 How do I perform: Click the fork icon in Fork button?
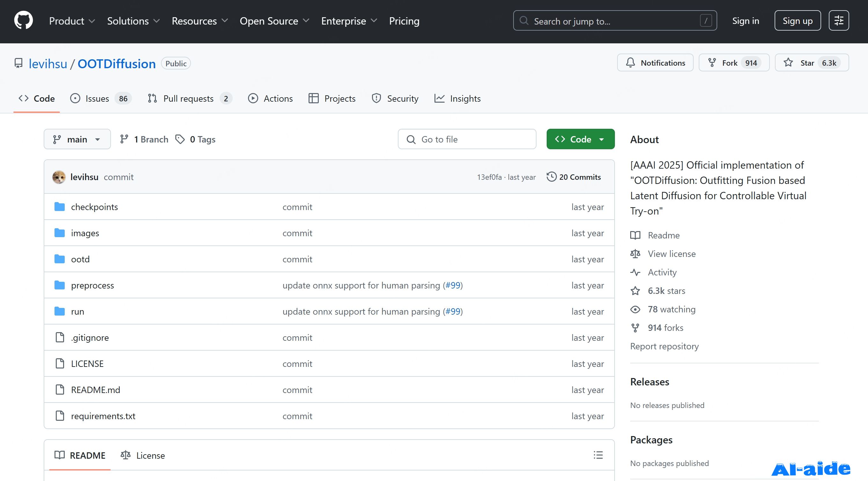712,63
